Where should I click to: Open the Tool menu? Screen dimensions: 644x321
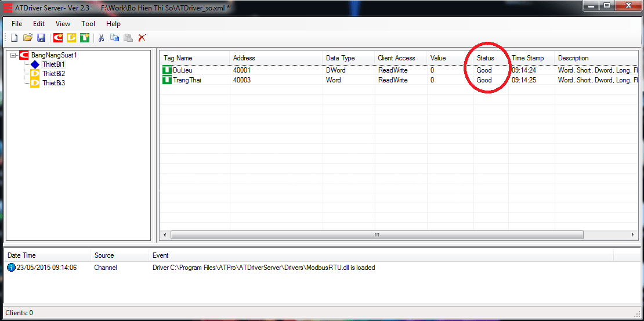point(88,24)
